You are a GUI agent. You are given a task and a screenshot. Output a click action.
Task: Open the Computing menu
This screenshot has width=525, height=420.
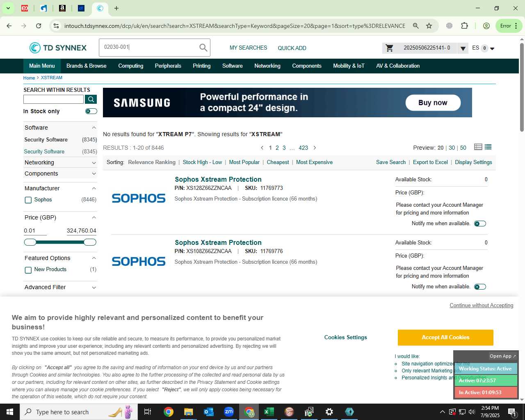131,66
